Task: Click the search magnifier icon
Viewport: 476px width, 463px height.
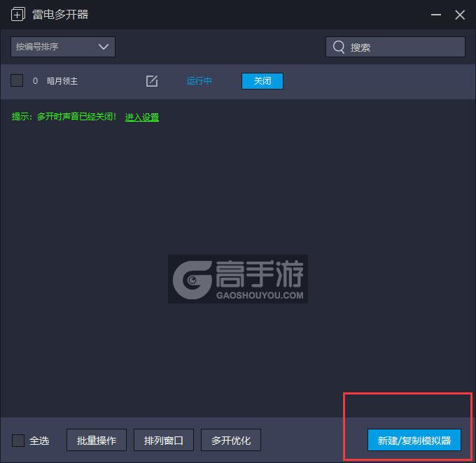Action: tap(339, 47)
